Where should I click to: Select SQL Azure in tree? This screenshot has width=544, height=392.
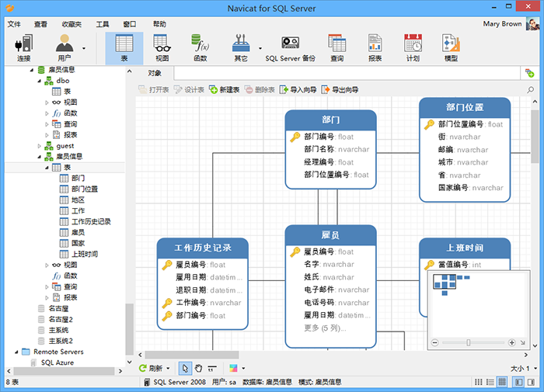[x=58, y=363]
